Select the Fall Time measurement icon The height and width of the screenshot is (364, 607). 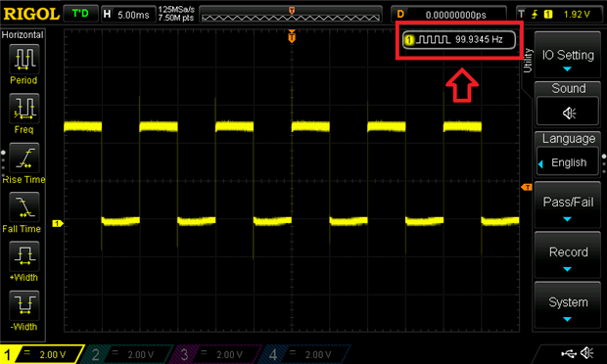(x=24, y=206)
